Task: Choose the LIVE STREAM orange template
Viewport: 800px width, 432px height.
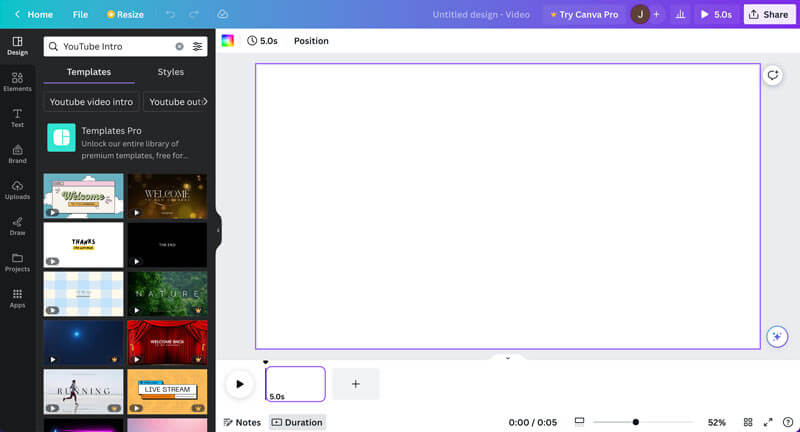Action: (x=167, y=392)
